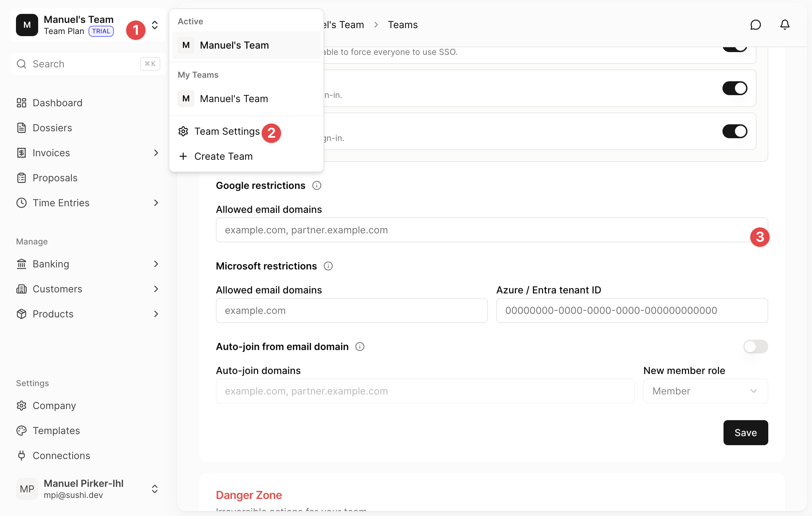
Task: Open the chat messages icon
Action: 755,25
